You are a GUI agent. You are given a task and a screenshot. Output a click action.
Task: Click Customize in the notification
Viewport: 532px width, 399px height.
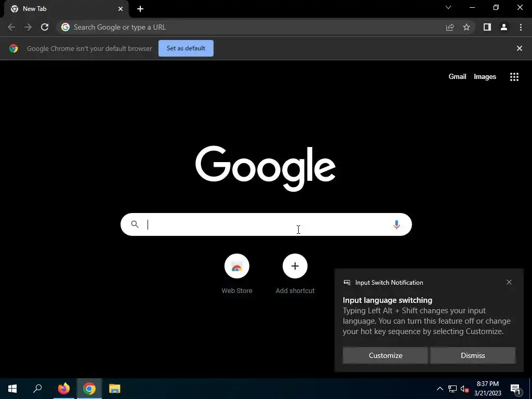[x=385, y=355]
